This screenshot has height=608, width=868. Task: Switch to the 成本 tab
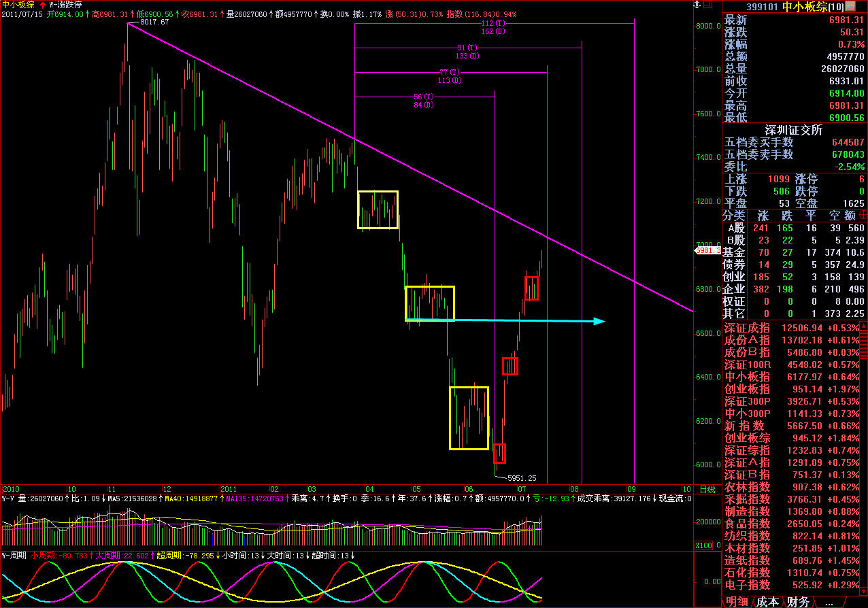click(x=768, y=602)
